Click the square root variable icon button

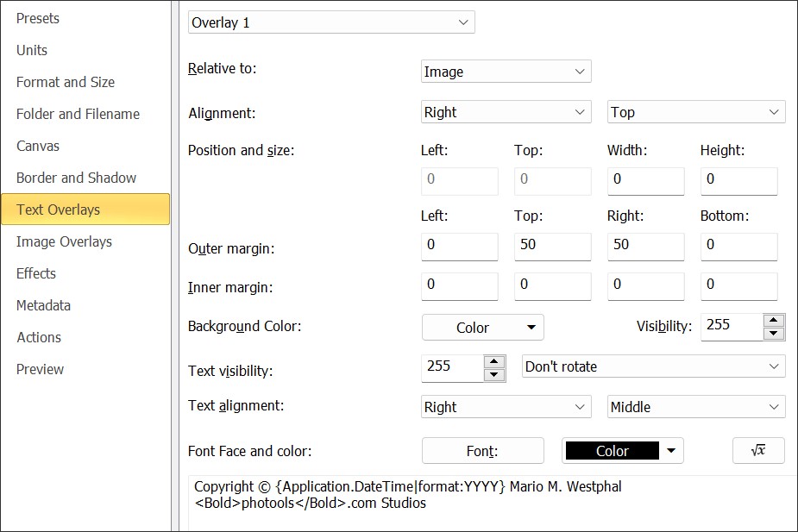(758, 451)
